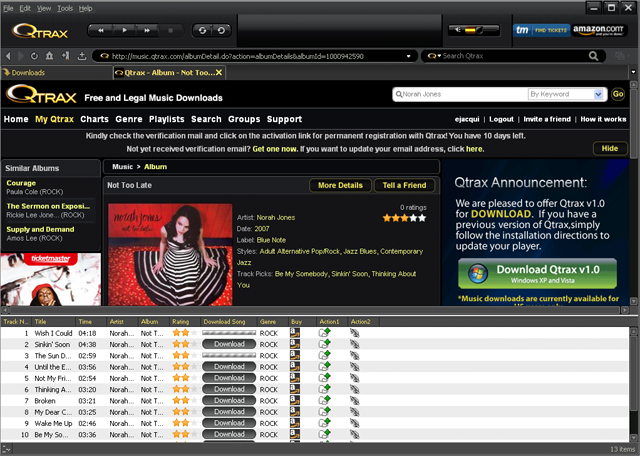Screen dimensions: 640x456
Task: Open the View menu
Action: (44, 8)
